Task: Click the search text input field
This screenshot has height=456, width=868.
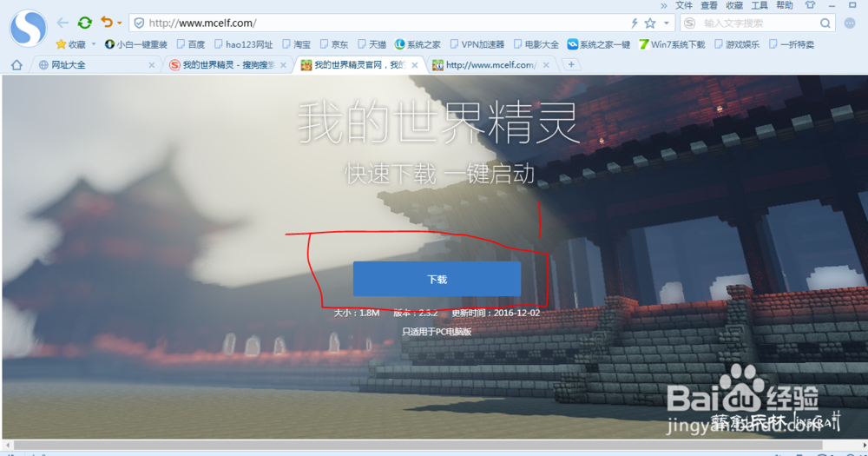Action: 759,23
